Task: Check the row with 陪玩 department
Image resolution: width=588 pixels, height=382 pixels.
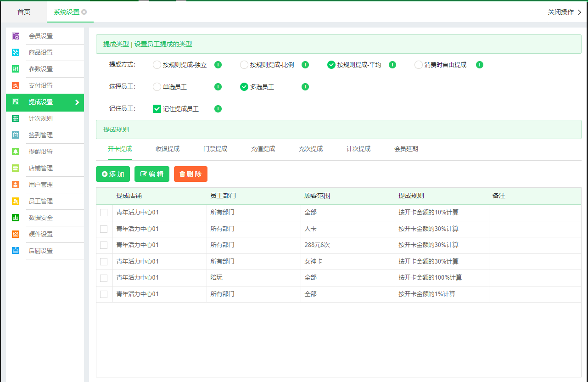Action: (104, 278)
